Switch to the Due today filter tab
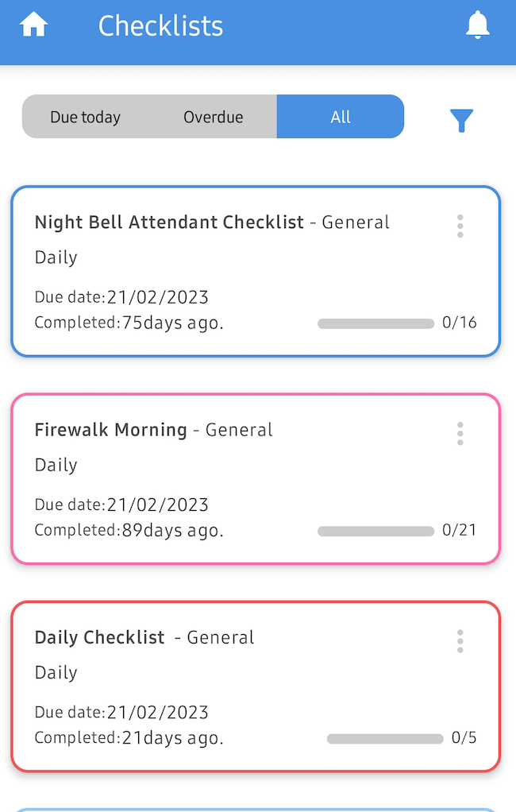This screenshot has width=516, height=812. (x=85, y=116)
